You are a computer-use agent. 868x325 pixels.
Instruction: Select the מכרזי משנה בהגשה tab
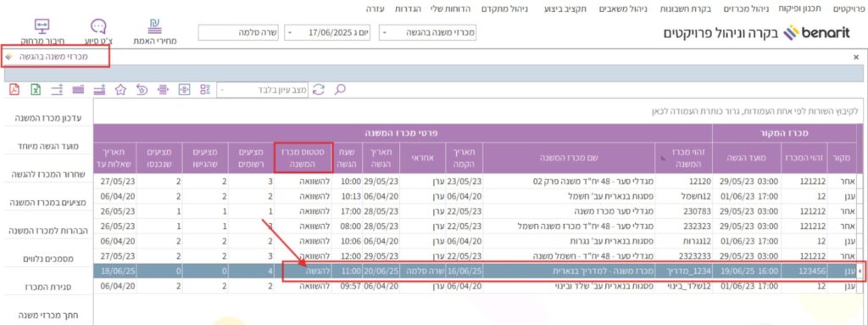pos(53,57)
